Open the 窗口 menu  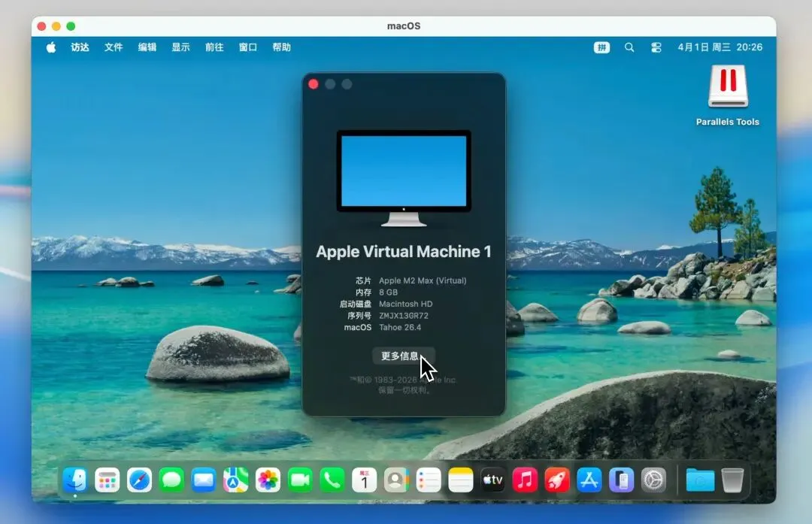[x=248, y=47]
